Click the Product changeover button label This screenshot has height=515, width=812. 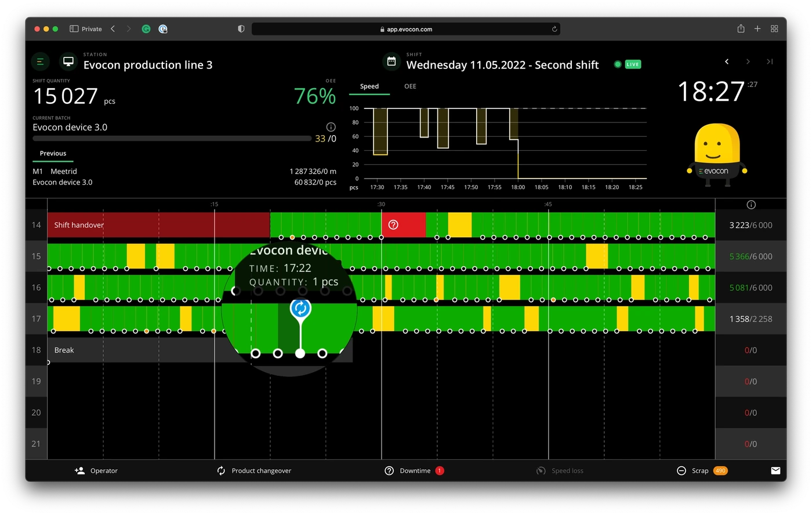tap(262, 471)
